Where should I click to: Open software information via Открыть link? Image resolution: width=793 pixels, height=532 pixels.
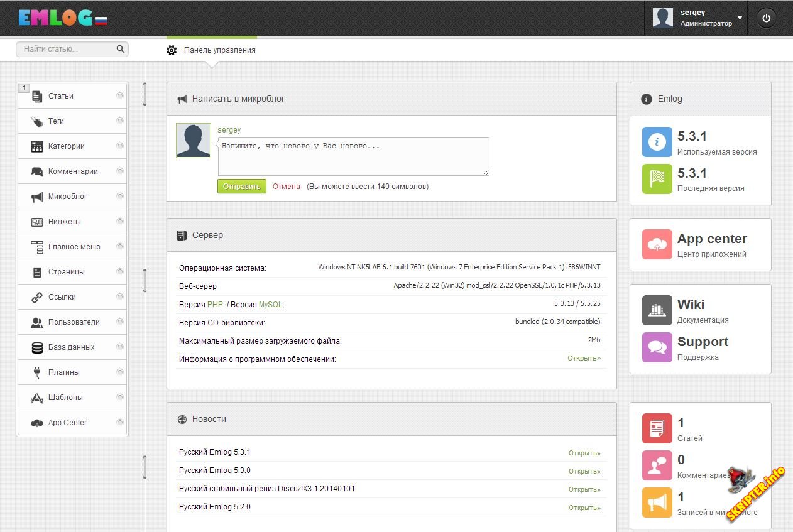(584, 358)
